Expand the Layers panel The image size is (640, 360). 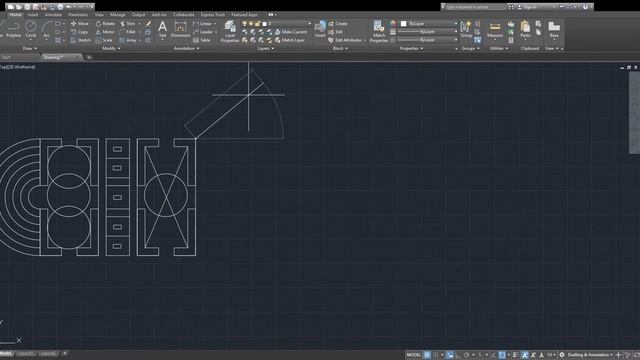266,49
